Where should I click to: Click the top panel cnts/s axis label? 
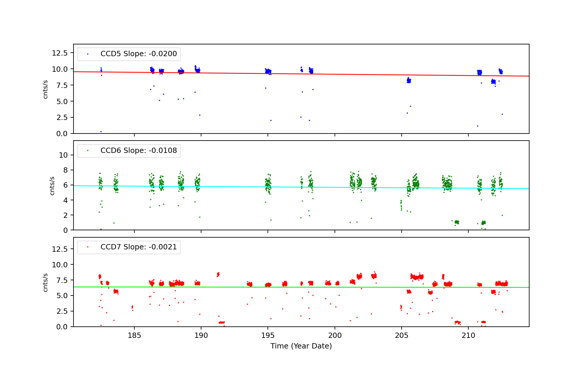pos(45,89)
